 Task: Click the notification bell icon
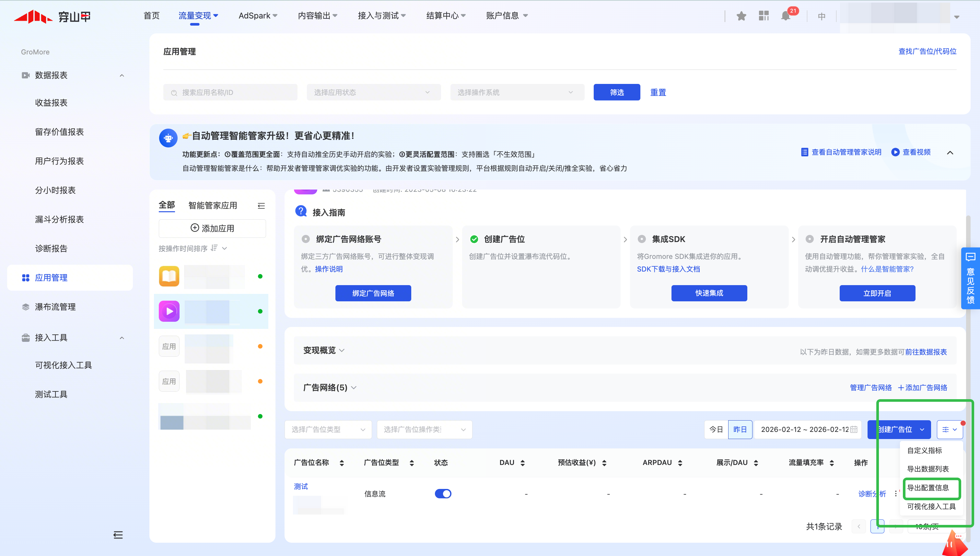[785, 16]
